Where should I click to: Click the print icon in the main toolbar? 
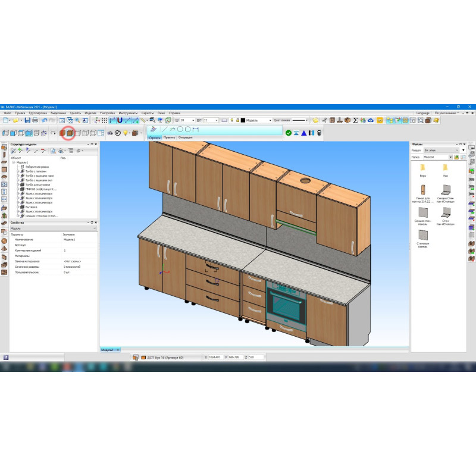click(36, 120)
